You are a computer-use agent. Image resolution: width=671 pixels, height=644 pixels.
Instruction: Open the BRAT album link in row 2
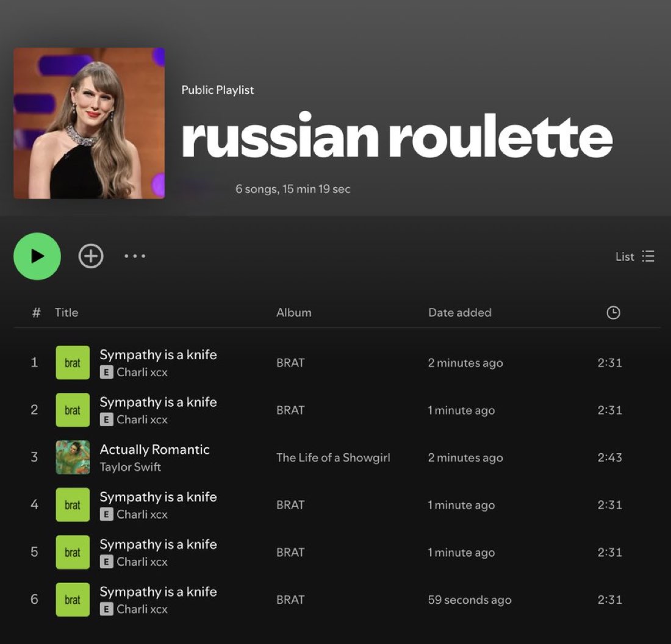click(290, 410)
